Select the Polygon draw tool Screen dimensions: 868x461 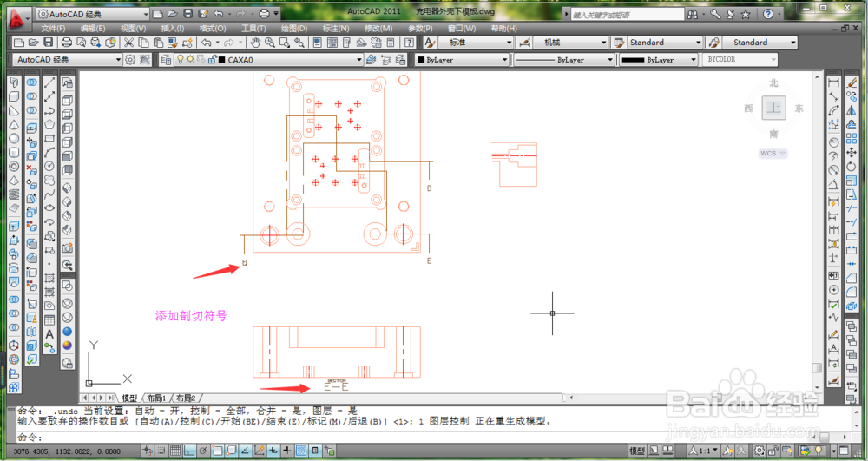49,124
